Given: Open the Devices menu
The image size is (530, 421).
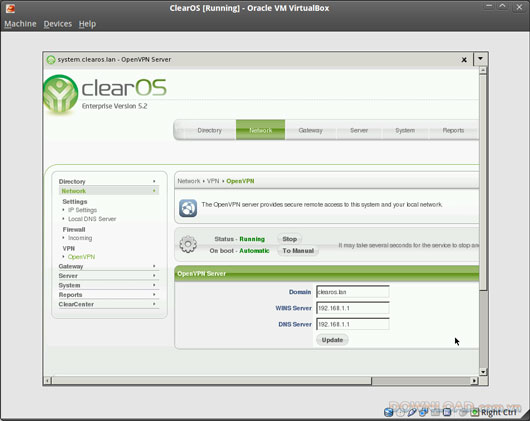Looking at the screenshot, I should tap(58, 24).
